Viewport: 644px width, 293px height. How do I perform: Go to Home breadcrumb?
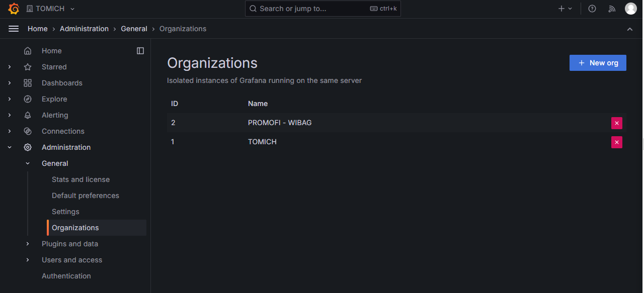pos(38,29)
